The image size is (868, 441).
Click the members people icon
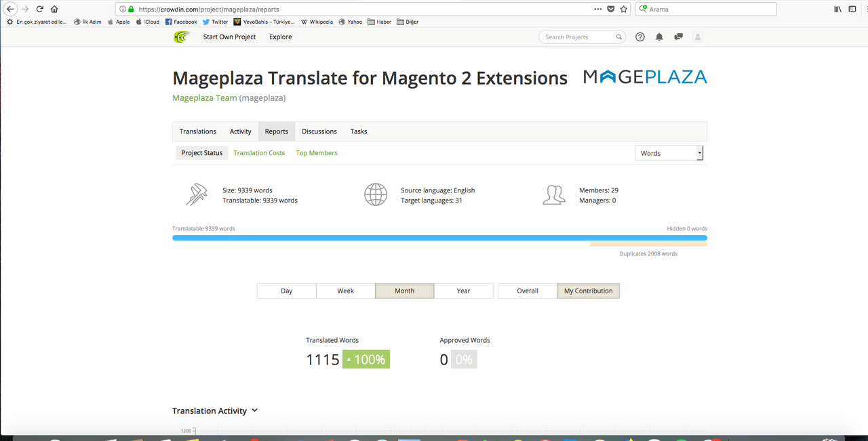[554, 195]
